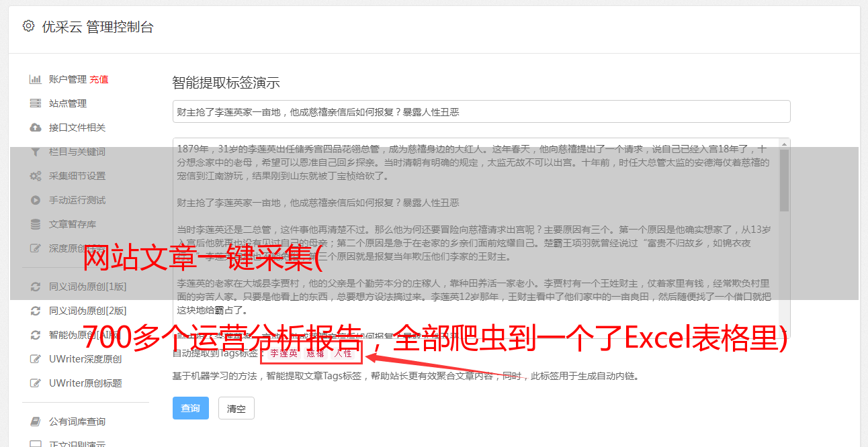Click the 站点管理 server icon
868x447 pixels.
pyautogui.click(x=36, y=103)
